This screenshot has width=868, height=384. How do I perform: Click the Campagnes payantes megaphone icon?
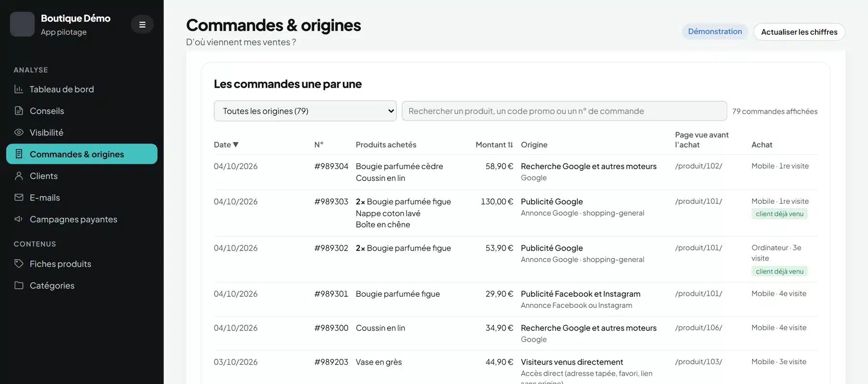tap(19, 219)
